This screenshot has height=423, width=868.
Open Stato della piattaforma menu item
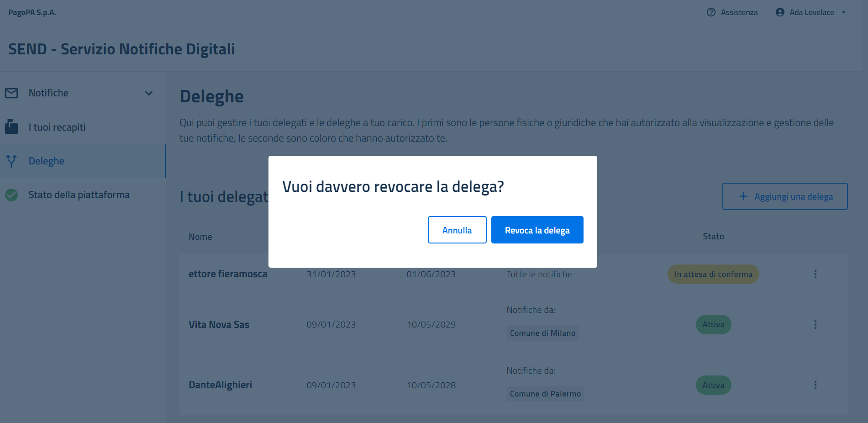tap(79, 195)
